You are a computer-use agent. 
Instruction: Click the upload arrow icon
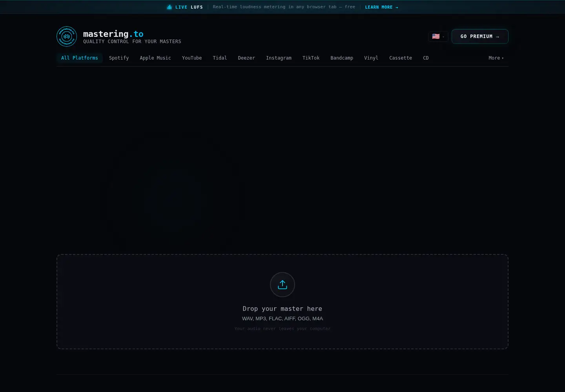coord(282,285)
